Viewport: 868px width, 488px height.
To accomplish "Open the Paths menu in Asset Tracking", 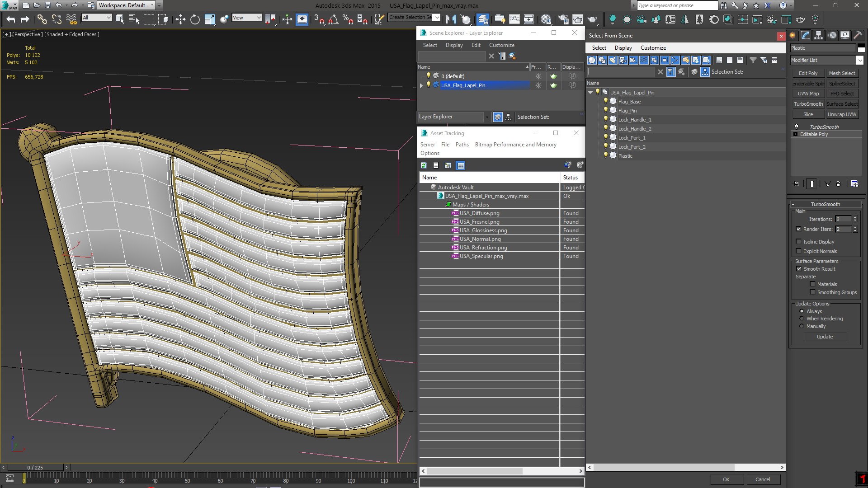I will pos(462,145).
